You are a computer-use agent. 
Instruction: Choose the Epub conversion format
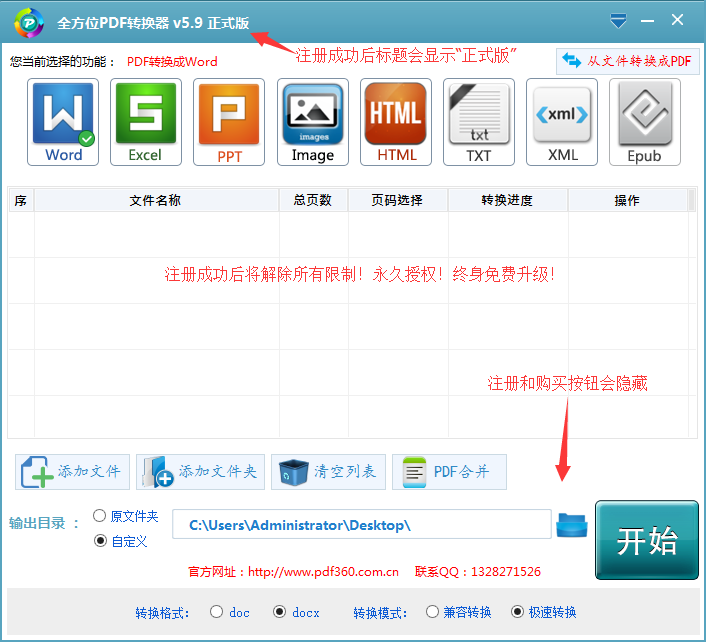coord(645,122)
